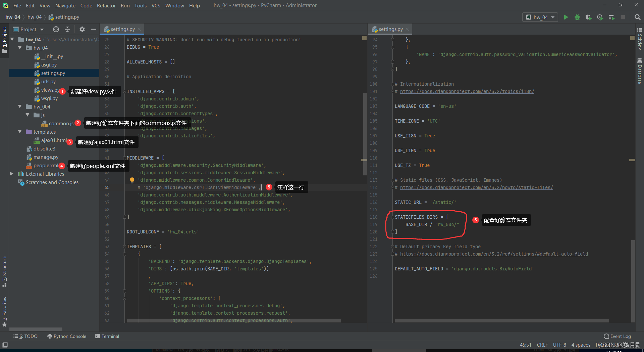
Task: Select people.xml file
Action: click(x=42, y=166)
